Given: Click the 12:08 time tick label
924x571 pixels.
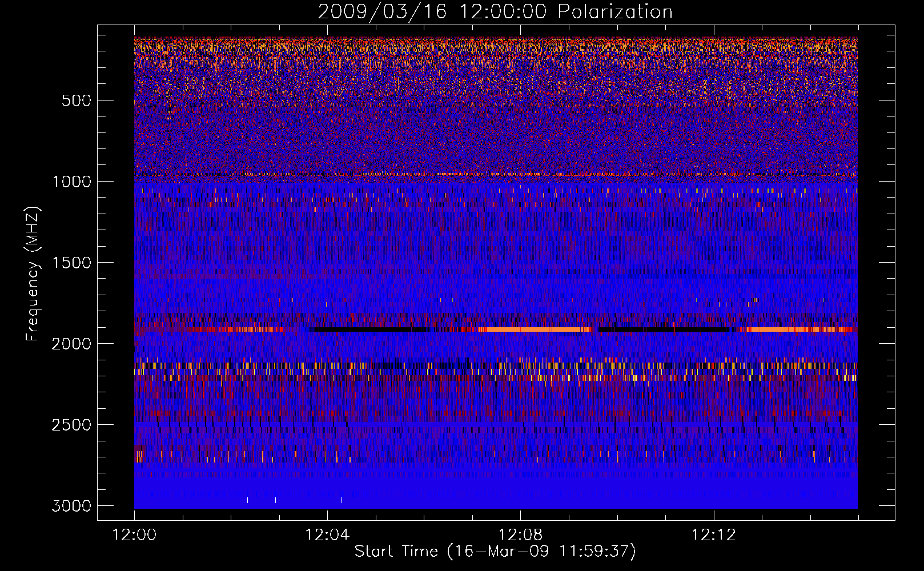Looking at the screenshot, I should coord(520,535).
